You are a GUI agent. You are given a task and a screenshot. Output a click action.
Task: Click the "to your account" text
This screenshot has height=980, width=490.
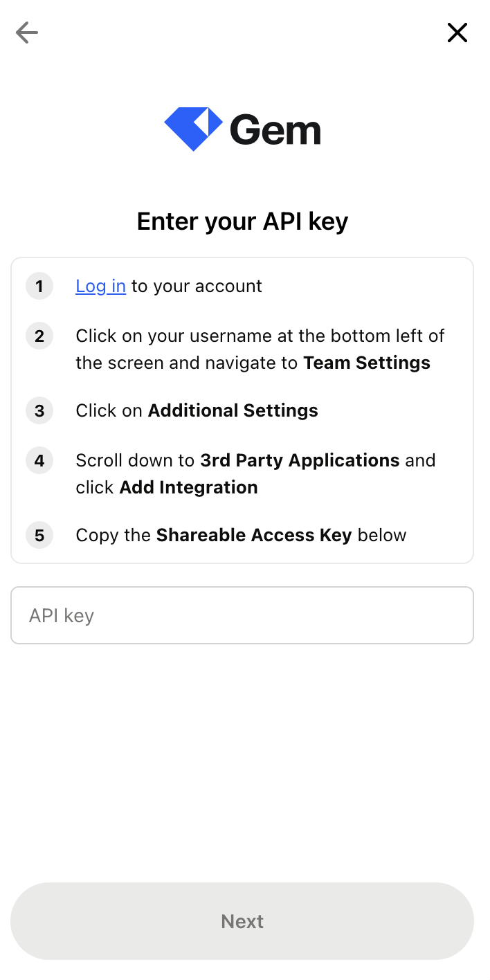pyautogui.click(x=197, y=287)
